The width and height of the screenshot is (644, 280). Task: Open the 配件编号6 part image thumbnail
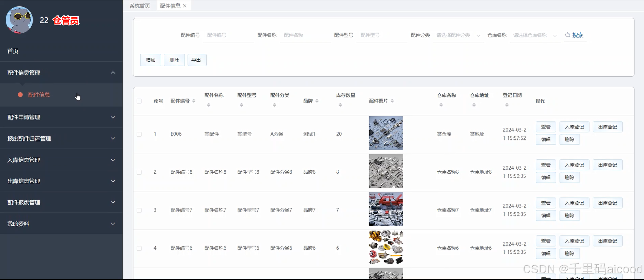pyautogui.click(x=386, y=247)
